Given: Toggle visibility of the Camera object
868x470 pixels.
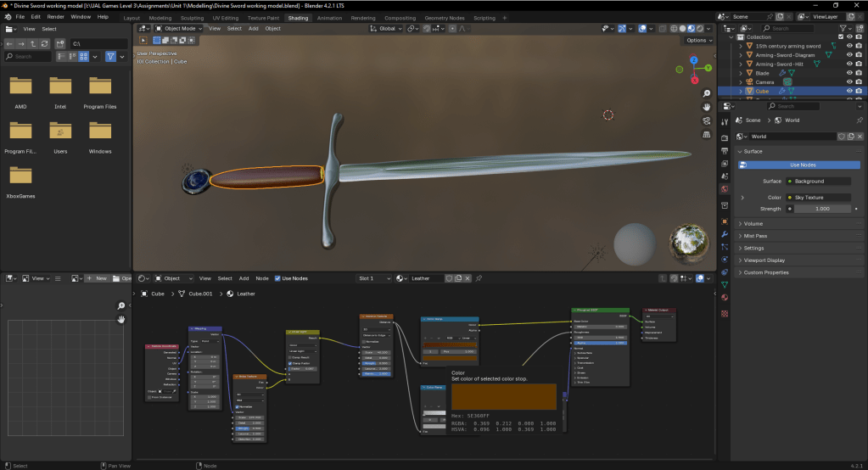Looking at the screenshot, I should [x=849, y=82].
